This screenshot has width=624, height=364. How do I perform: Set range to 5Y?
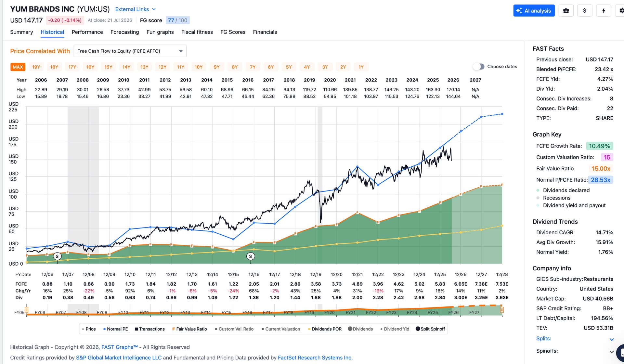(x=289, y=67)
